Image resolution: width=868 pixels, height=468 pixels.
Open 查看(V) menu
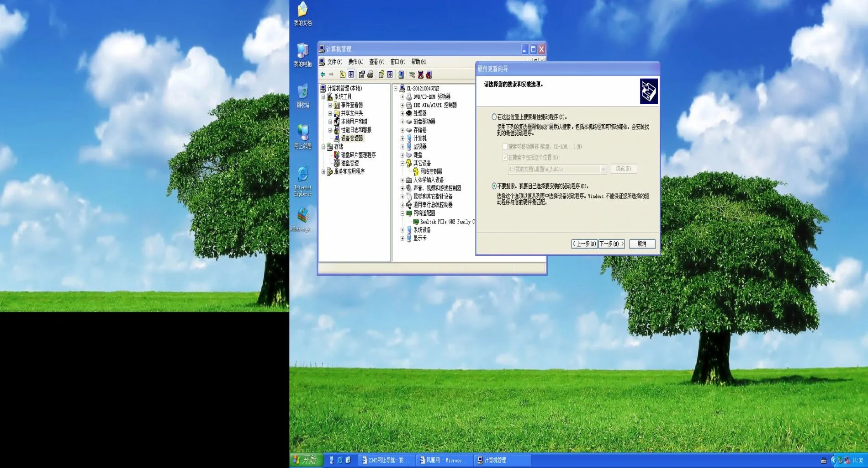(376, 62)
